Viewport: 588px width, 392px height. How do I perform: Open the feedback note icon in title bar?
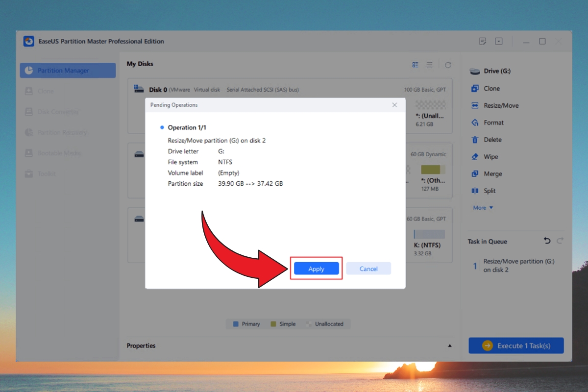point(483,41)
